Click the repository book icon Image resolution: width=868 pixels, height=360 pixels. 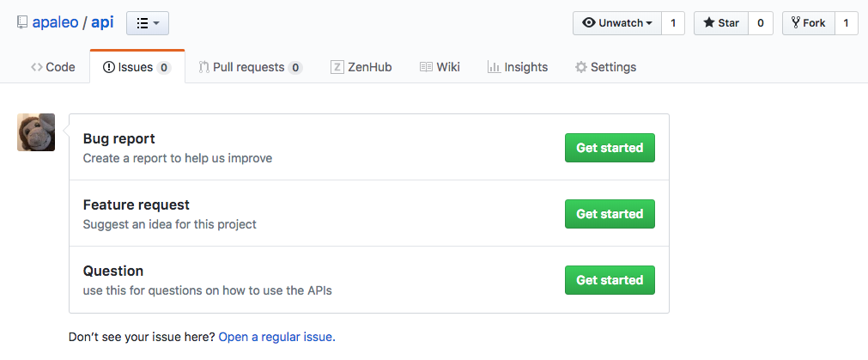[22, 22]
